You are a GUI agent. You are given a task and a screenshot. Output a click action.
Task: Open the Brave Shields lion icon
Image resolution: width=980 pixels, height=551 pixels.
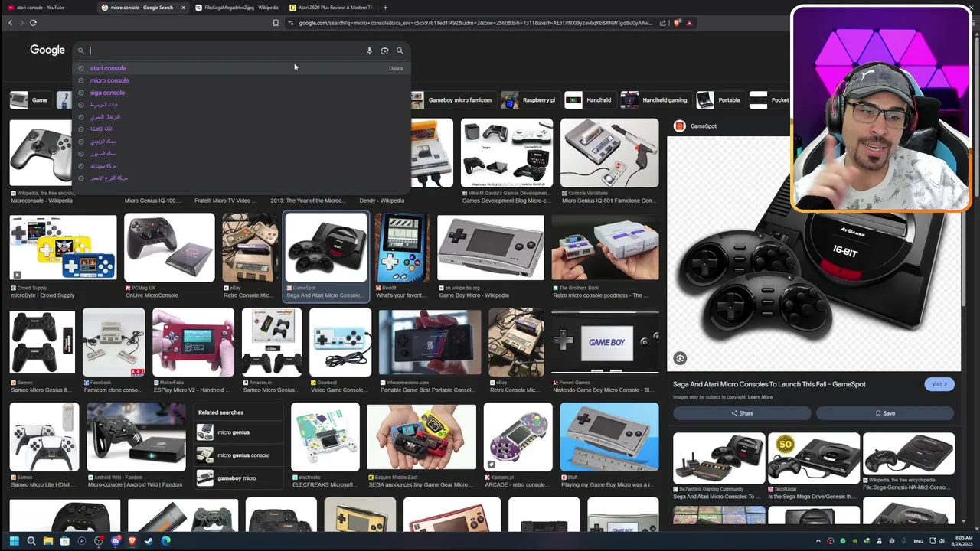pyautogui.click(x=677, y=23)
